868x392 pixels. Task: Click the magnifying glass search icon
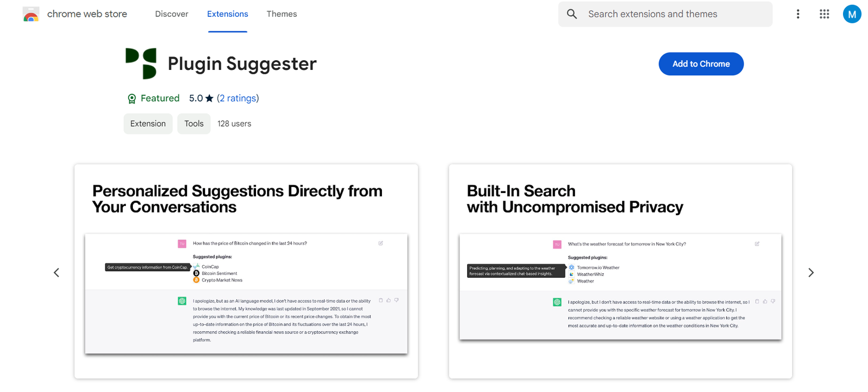[572, 14]
